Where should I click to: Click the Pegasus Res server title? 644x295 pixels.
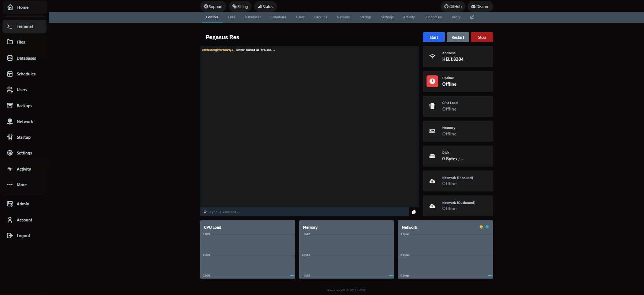tap(222, 37)
